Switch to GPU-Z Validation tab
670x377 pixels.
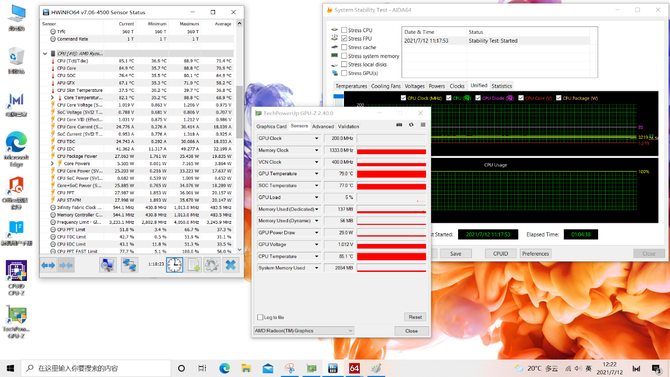[348, 127]
